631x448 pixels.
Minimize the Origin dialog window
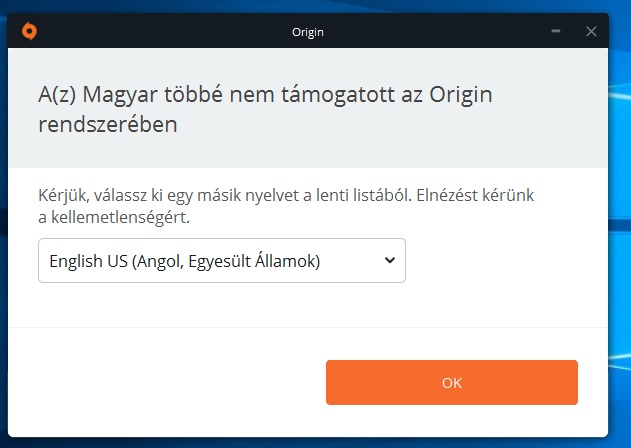pos(556,31)
